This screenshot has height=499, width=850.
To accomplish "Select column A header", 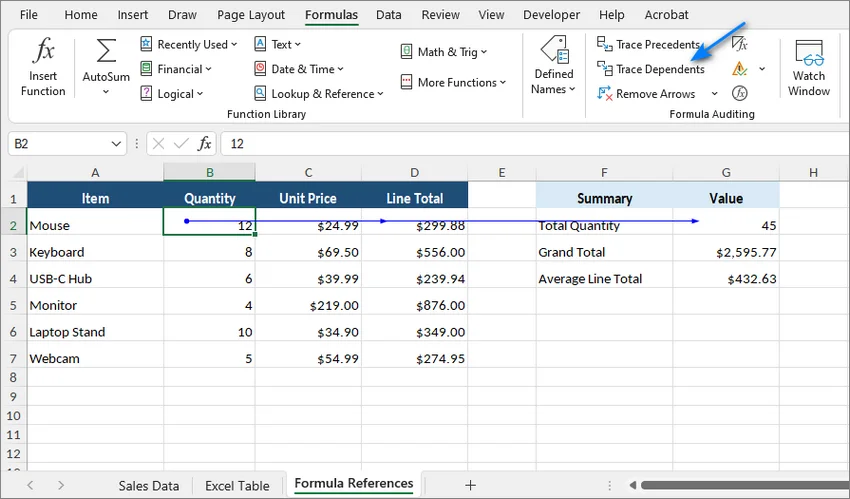I will (95, 173).
